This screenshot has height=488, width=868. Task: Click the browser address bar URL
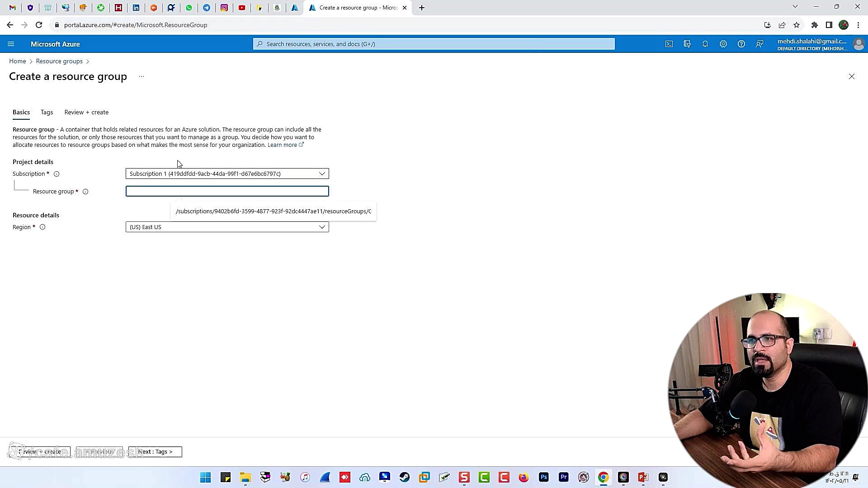tap(136, 25)
